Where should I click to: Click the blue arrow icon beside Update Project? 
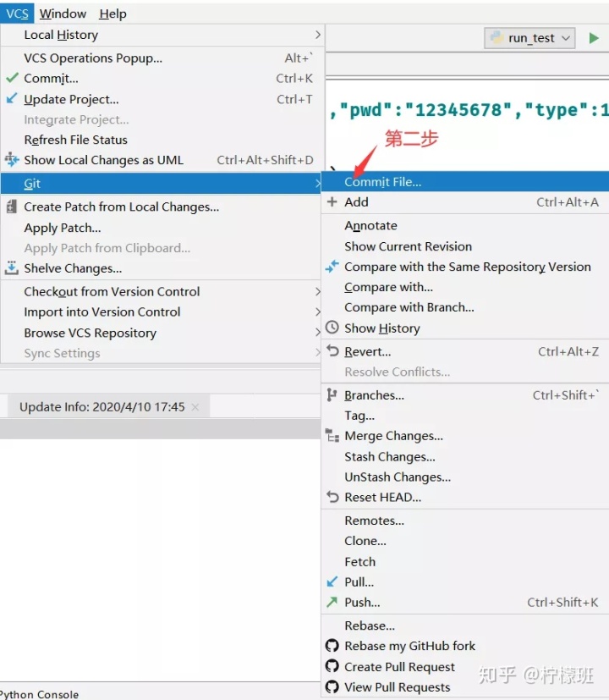point(12,98)
